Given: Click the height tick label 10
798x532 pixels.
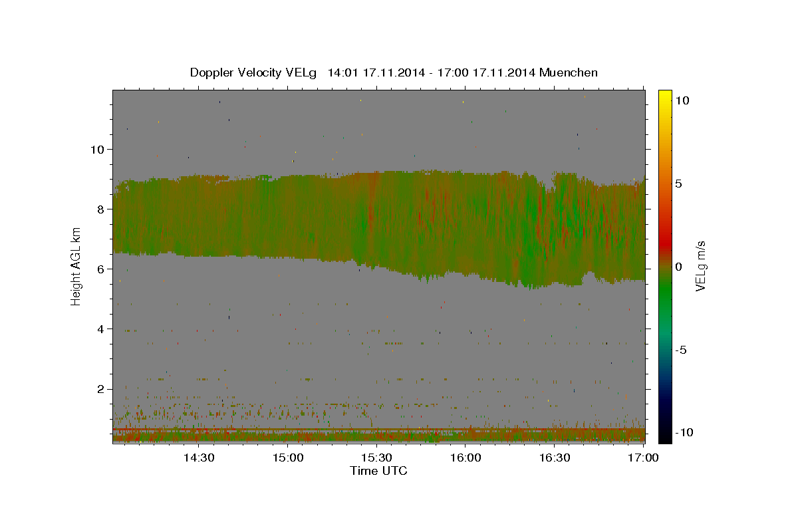Looking at the screenshot, I should click(98, 150).
